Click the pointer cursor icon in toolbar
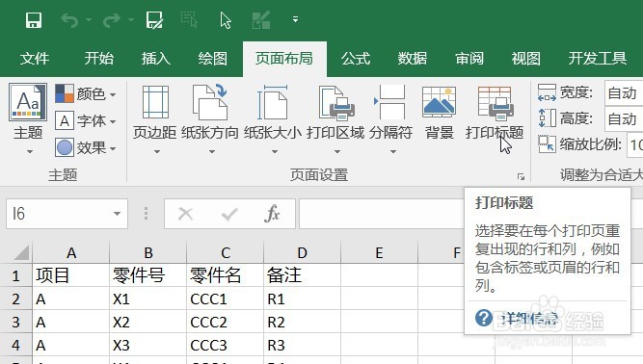The height and width of the screenshot is (364, 643). [x=226, y=19]
